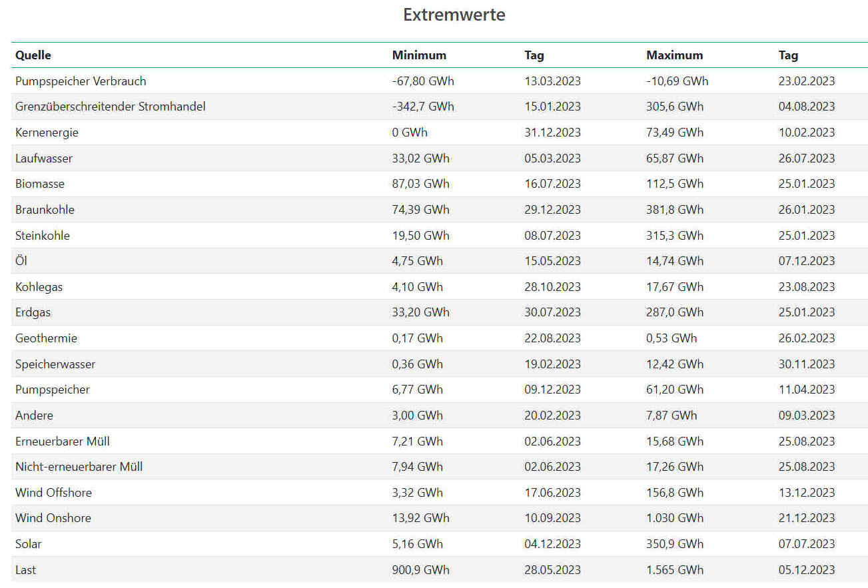The height and width of the screenshot is (588, 868).
Task: Select the Last row label
Action: (x=26, y=570)
